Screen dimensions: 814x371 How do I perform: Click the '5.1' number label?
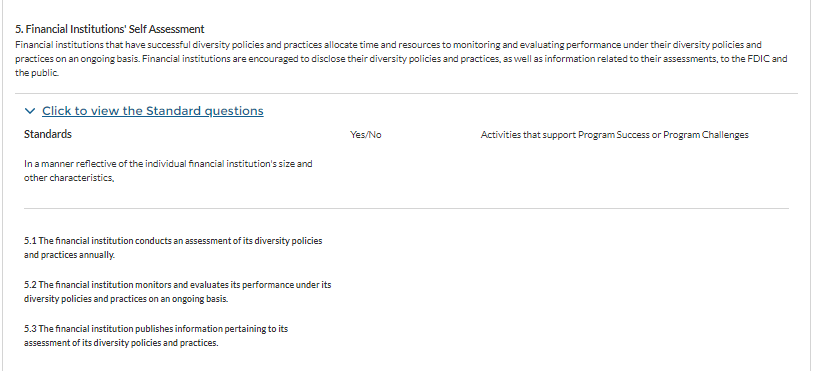(30, 241)
